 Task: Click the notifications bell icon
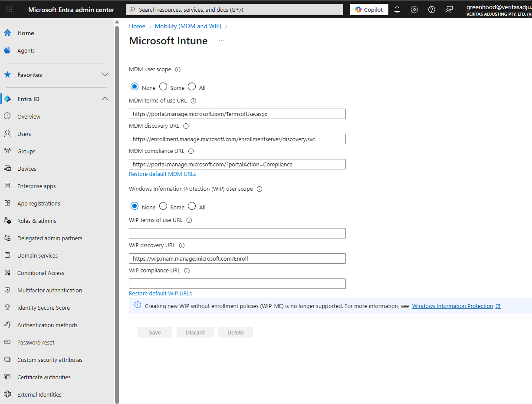397,10
